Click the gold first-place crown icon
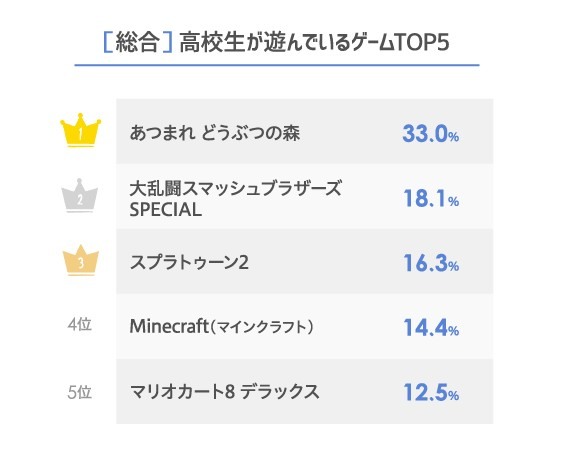 click(80, 130)
